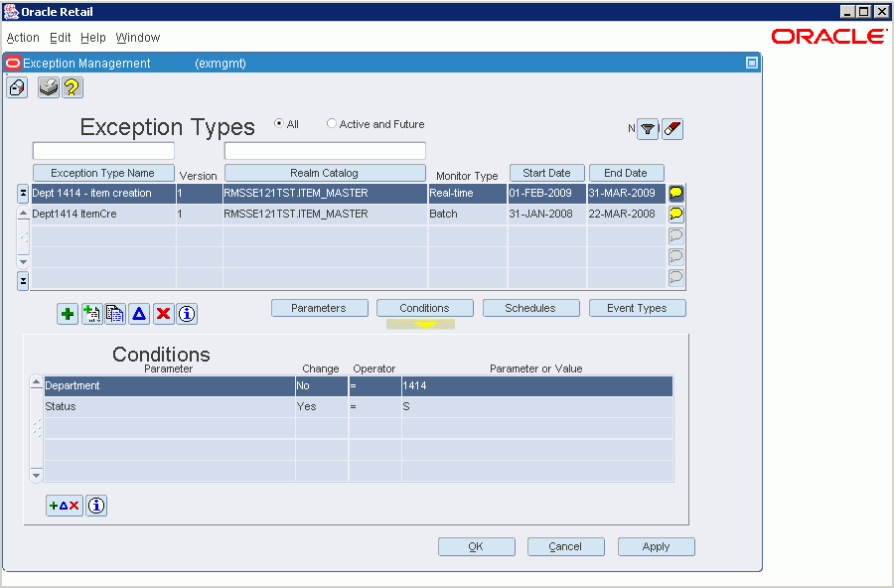Click the info icon under Conditions table

(96, 506)
